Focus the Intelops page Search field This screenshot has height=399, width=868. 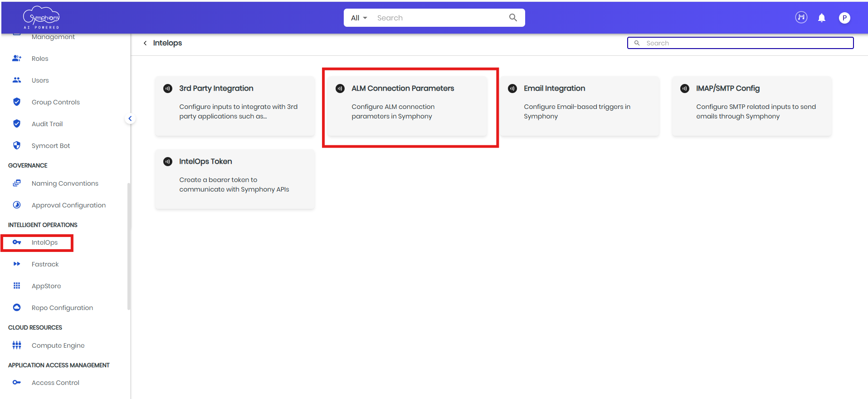click(x=740, y=43)
